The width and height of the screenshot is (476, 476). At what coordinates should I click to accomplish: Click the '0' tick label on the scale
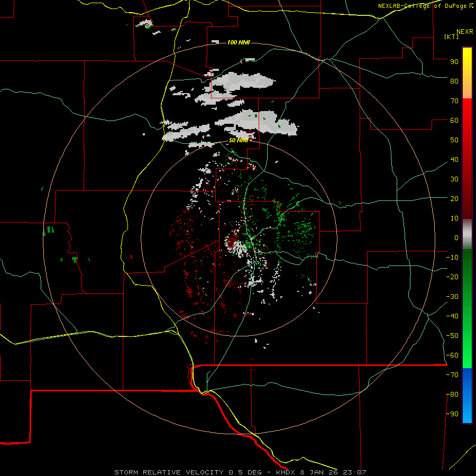point(456,237)
